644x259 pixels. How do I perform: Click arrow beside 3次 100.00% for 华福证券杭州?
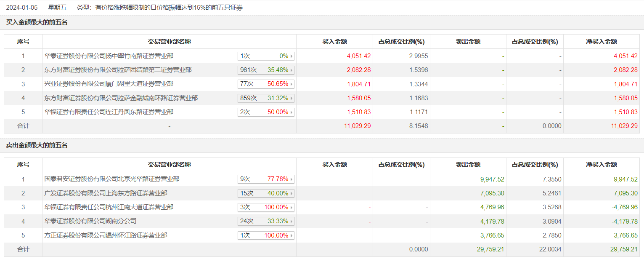pos(292,208)
